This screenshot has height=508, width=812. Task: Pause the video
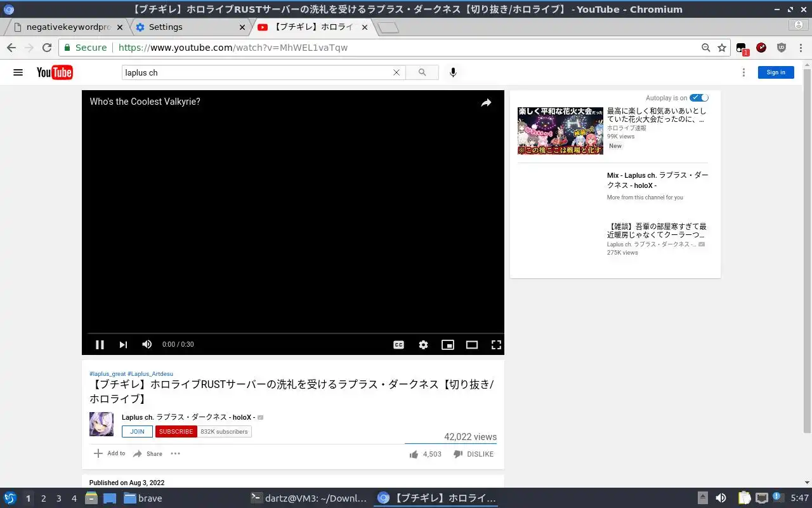(100, 345)
